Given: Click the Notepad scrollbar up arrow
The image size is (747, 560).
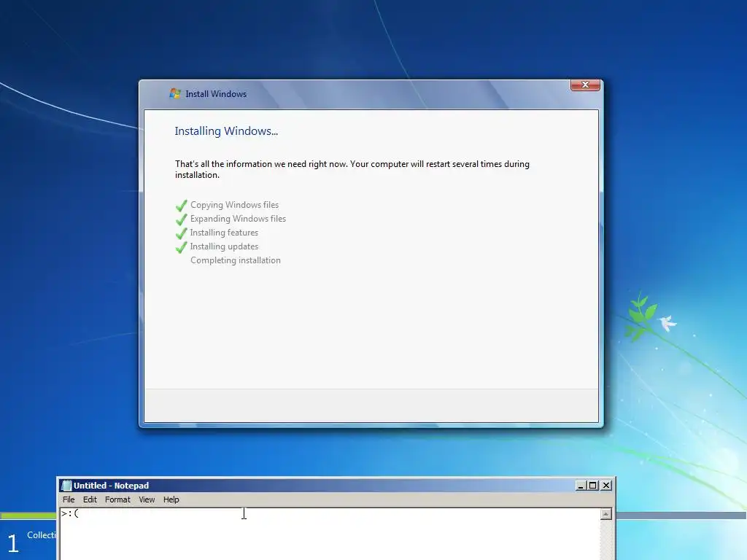Looking at the screenshot, I should pyautogui.click(x=606, y=514).
